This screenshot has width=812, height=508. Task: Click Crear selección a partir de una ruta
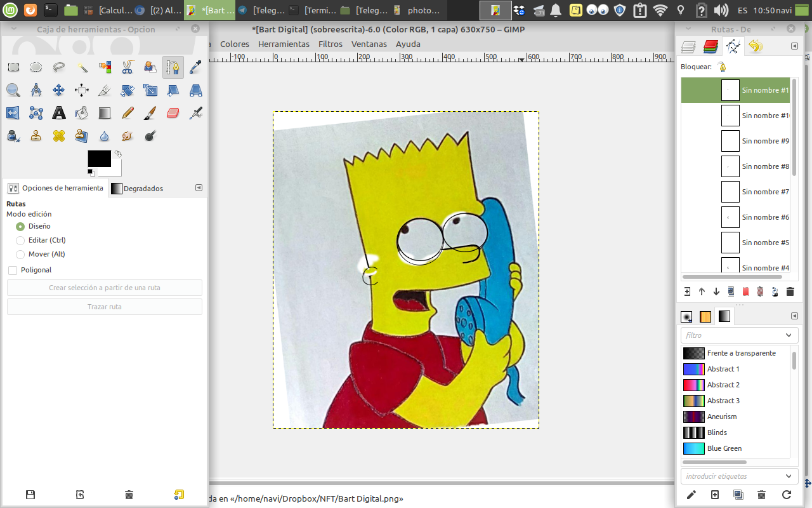[x=105, y=288]
